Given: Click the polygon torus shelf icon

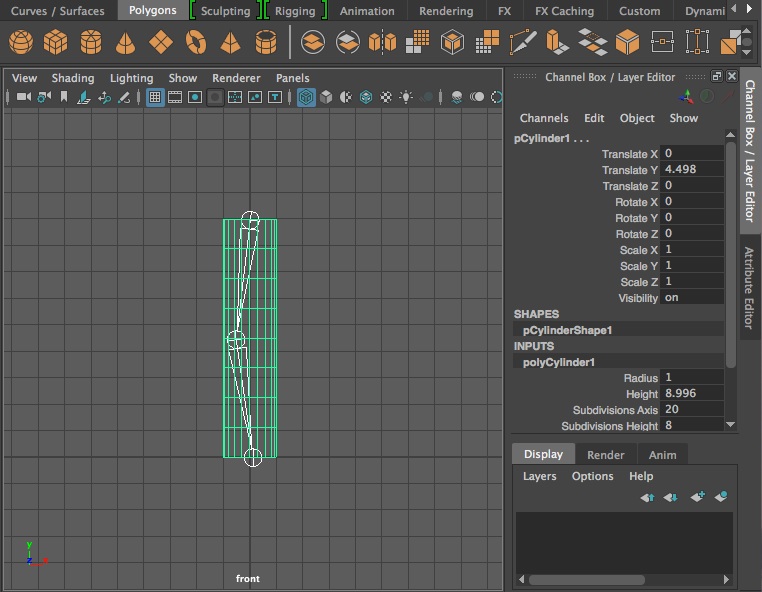Looking at the screenshot, I should click(196, 43).
